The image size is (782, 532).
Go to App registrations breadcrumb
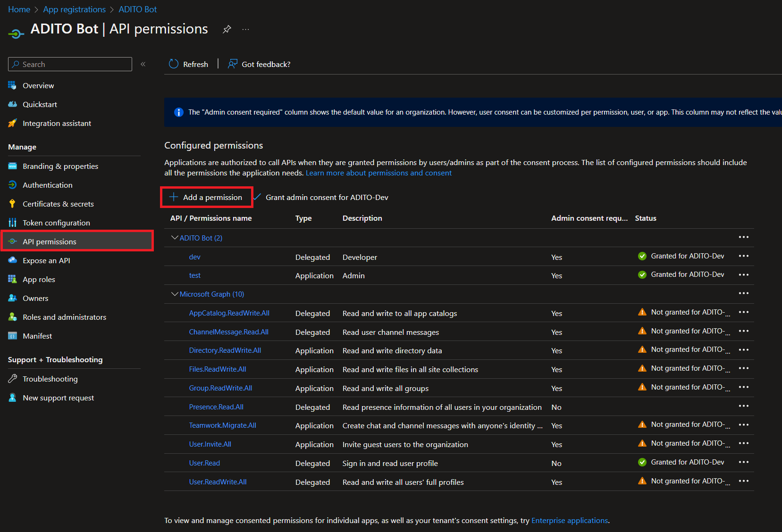[74, 9]
